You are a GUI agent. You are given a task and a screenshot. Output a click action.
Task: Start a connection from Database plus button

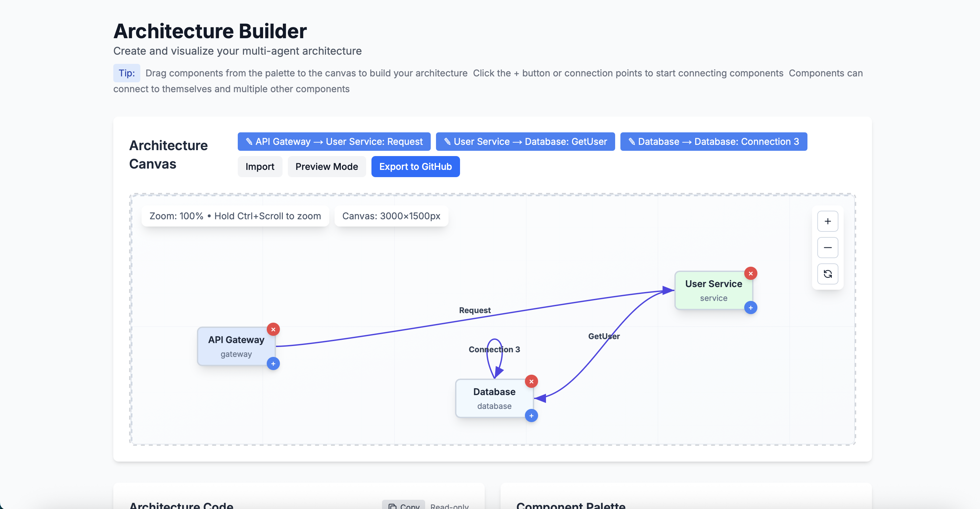click(x=531, y=416)
